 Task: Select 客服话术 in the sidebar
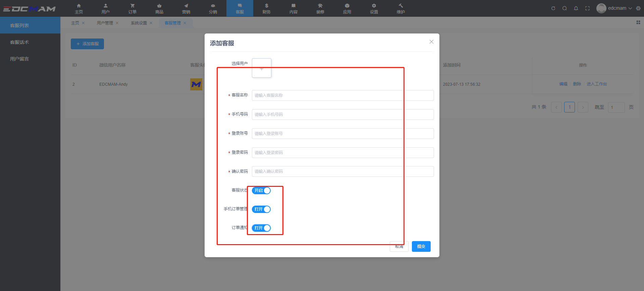tap(19, 42)
